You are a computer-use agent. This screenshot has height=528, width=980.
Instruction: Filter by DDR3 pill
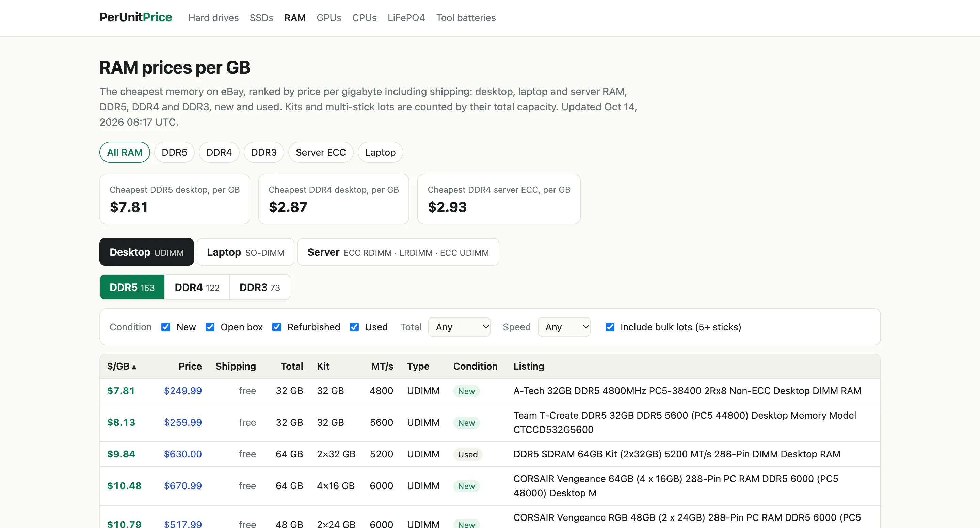click(x=264, y=152)
